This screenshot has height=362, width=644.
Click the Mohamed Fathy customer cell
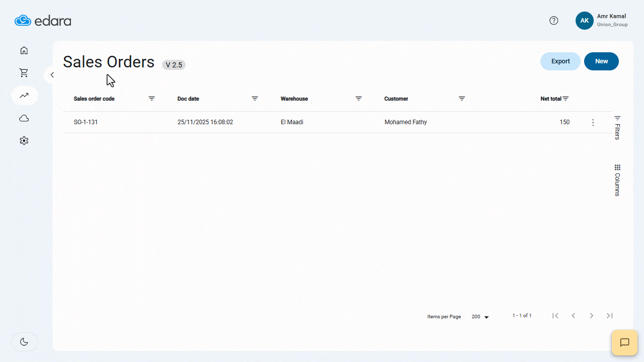[x=406, y=122]
